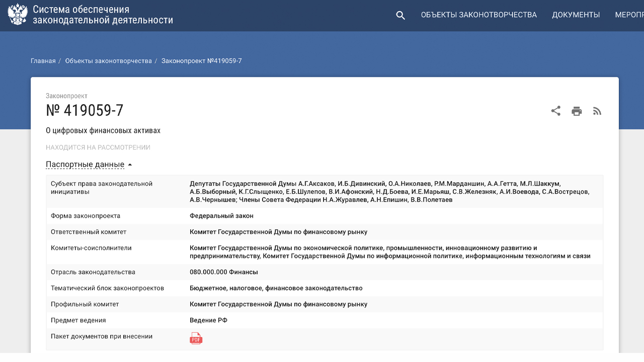Print the bill page using printer icon
Image resolution: width=644 pixels, height=362 pixels.
tap(577, 111)
